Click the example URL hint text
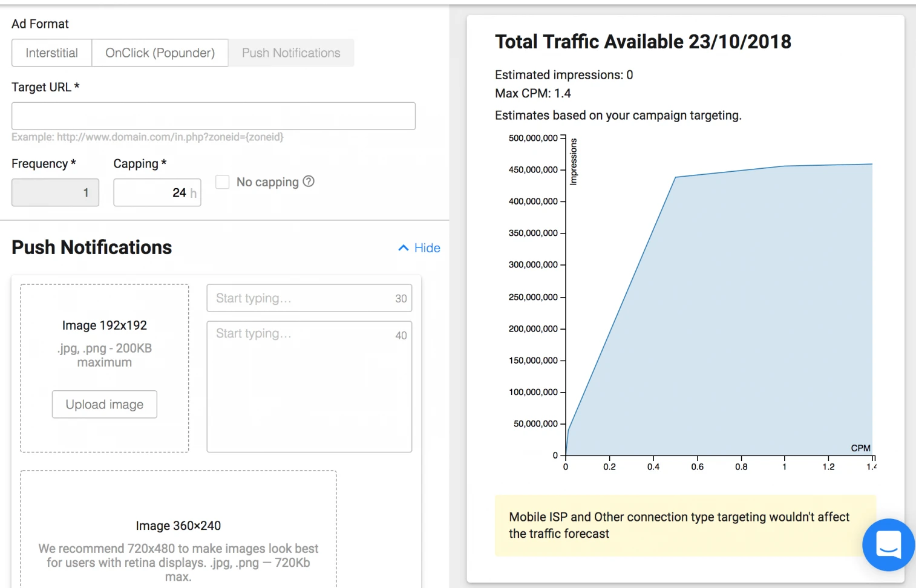The height and width of the screenshot is (588, 916). [x=148, y=137]
